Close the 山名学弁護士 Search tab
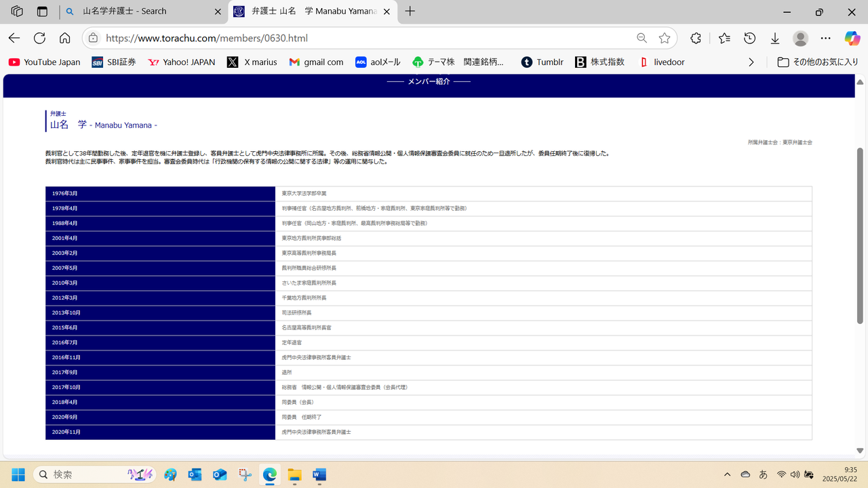The width and height of the screenshot is (868, 488). click(x=218, y=12)
